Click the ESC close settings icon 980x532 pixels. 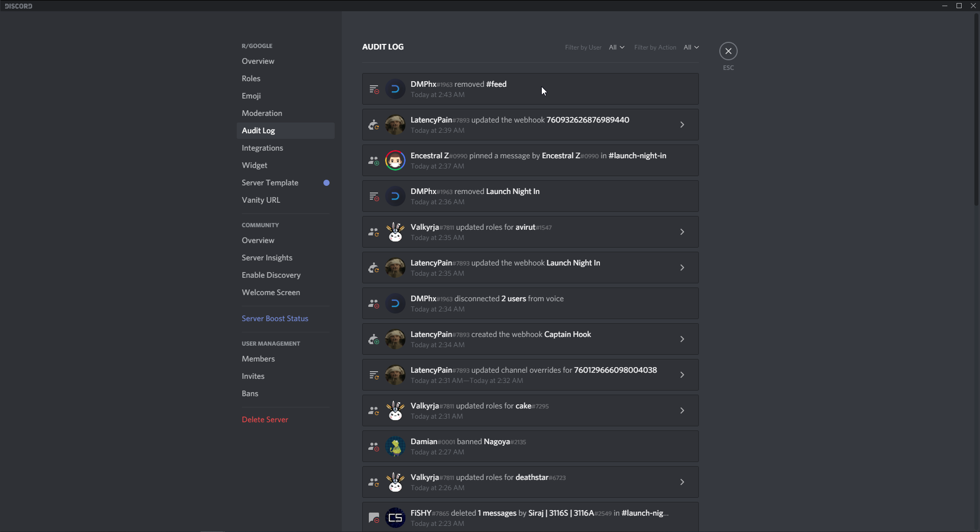[x=728, y=51]
